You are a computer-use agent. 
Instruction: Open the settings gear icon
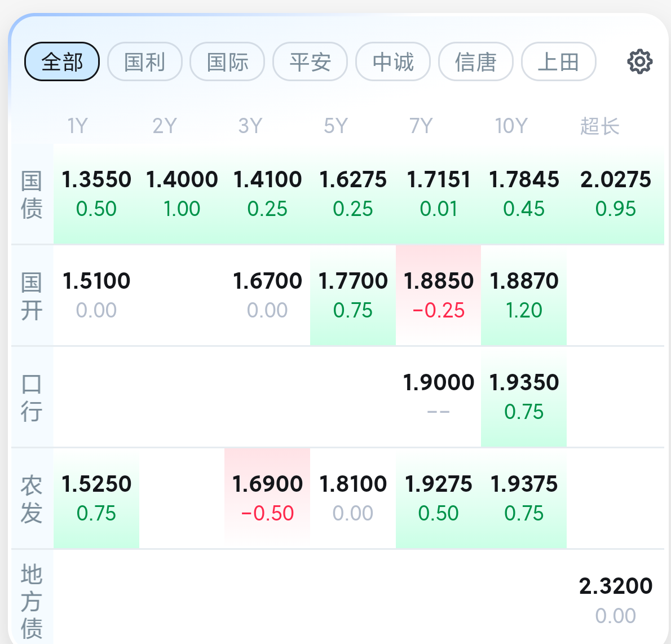(640, 61)
